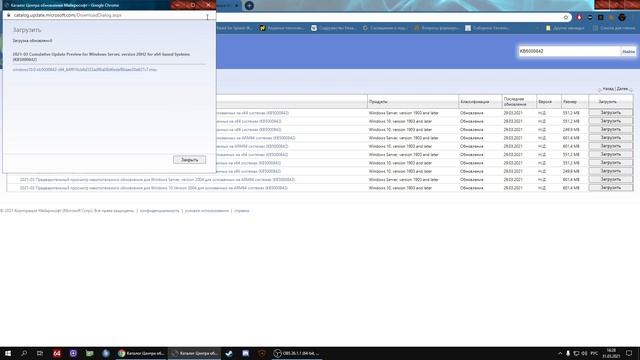Screen dimensions: 640x360
Task: Open the 'Список для чтения' reading list
Action: click(x=614, y=28)
